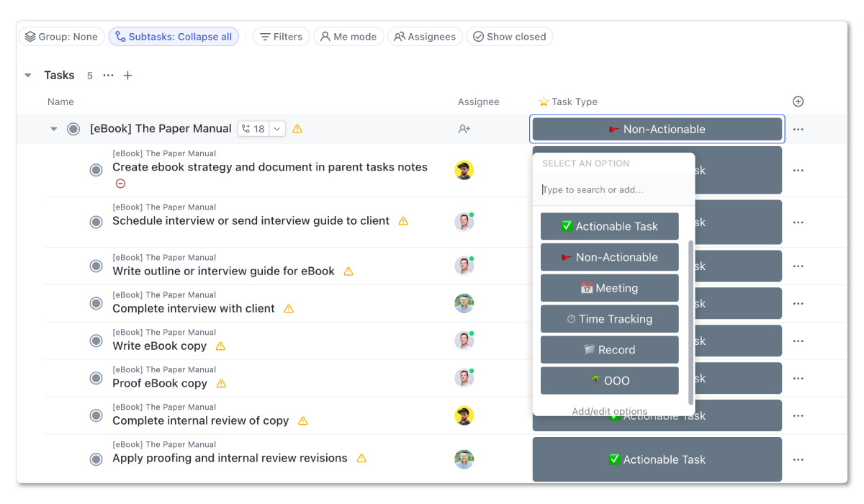Click the blocked icon under Create ebook strategy subtask
Screen dimensions: 864x504
click(120, 184)
